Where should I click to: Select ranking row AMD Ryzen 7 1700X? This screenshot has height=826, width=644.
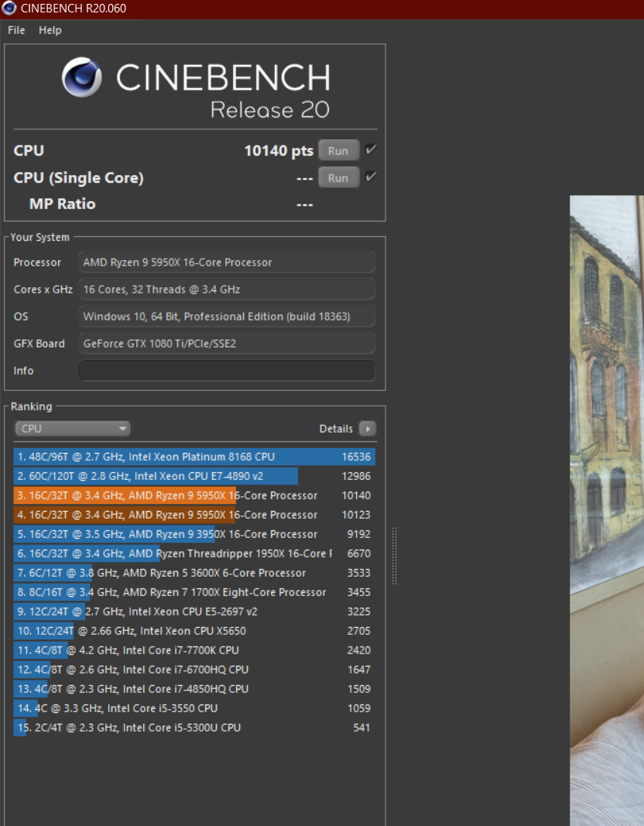(194, 592)
